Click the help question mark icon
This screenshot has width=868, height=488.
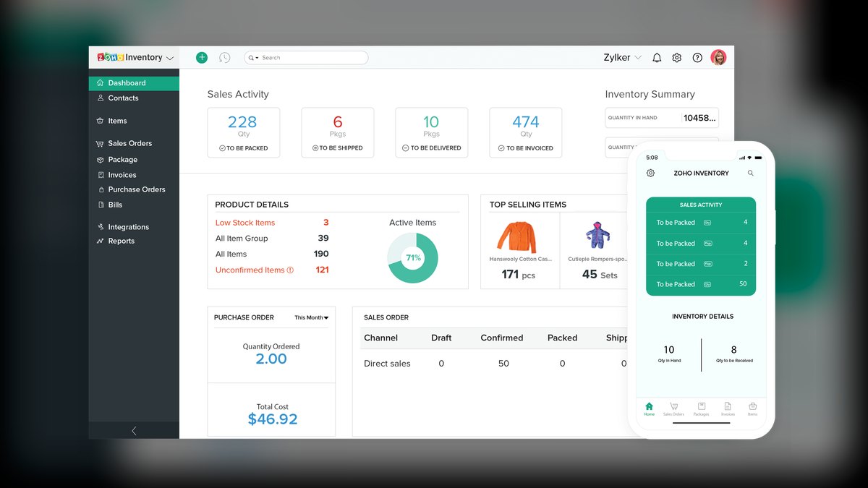(x=697, y=58)
